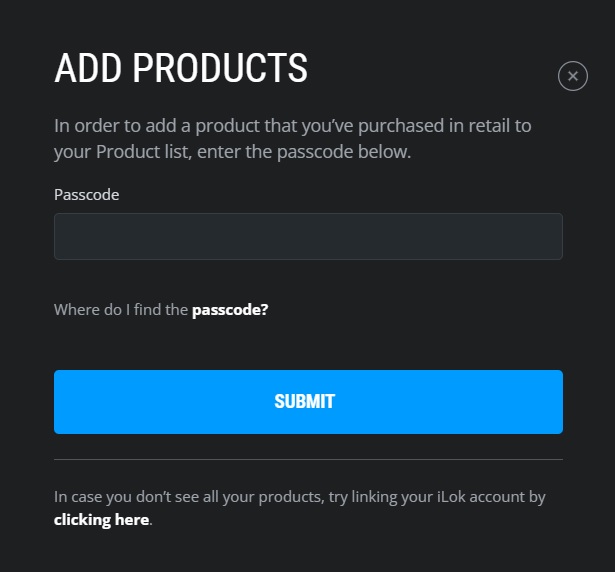Screen dimensions: 615x572
Task: Focus the Passcode input field
Action: pos(308,236)
